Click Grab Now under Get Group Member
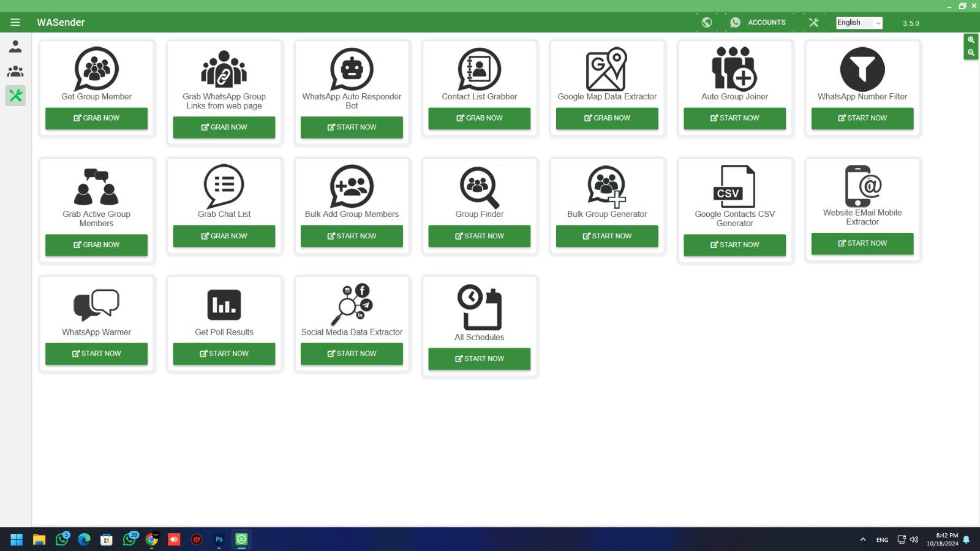The image size is (980, 551). pyautogui.click(x=97, y=118)
